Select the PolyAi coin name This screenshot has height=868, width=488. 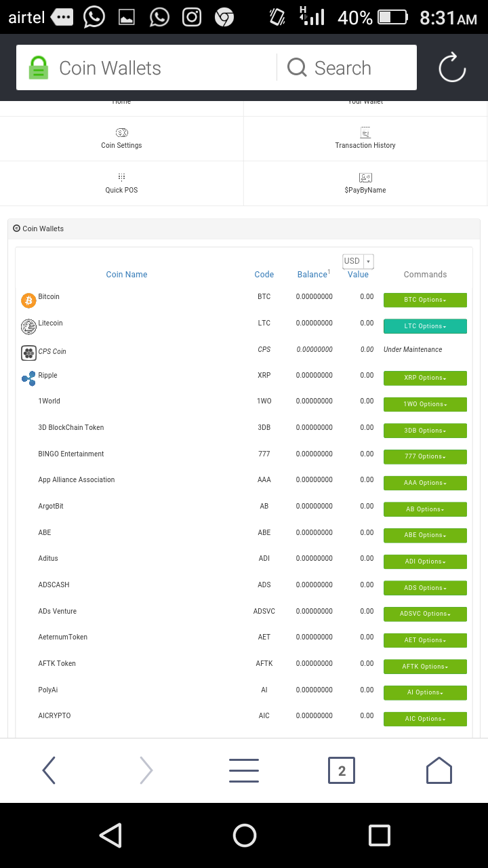coord(48,690)
